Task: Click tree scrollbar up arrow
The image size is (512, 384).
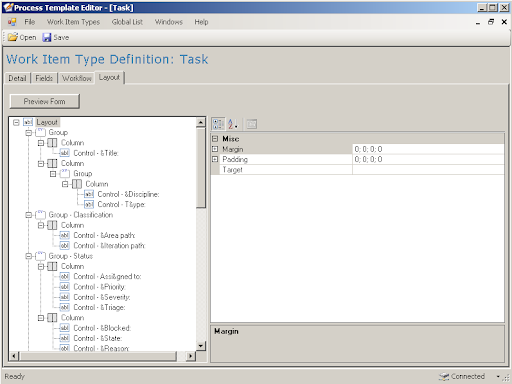Action: coord(201,122)
